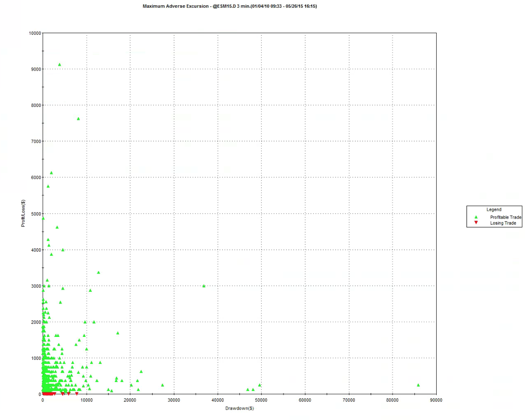This screenshot has height=420, width=525.
Task: Select the profitable trade marker near 7600 profit
Action: tap(78, 119)
